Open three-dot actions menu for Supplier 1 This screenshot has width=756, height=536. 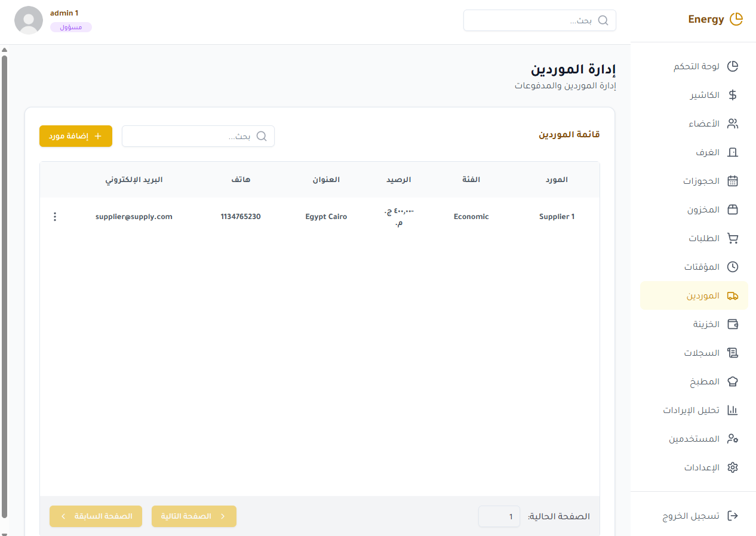[x=55, y=217]
